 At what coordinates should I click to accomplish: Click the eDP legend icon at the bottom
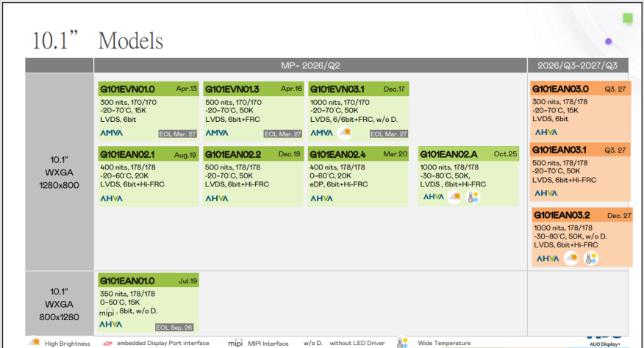[107, 344]
